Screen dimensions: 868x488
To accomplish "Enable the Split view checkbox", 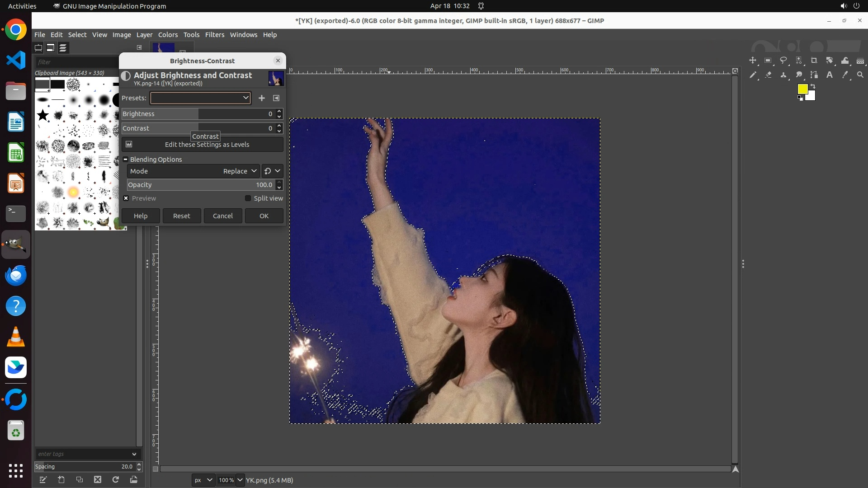I will 248,198.
